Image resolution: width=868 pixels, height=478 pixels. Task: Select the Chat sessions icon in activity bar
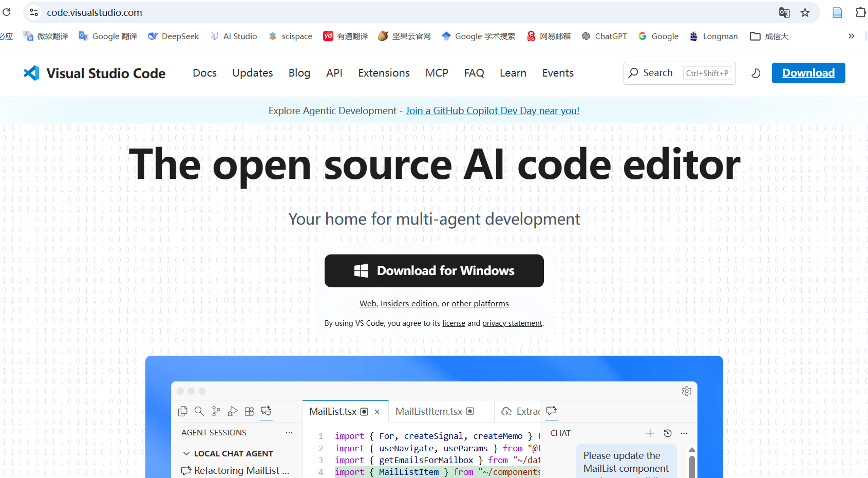tap(266, 411)
